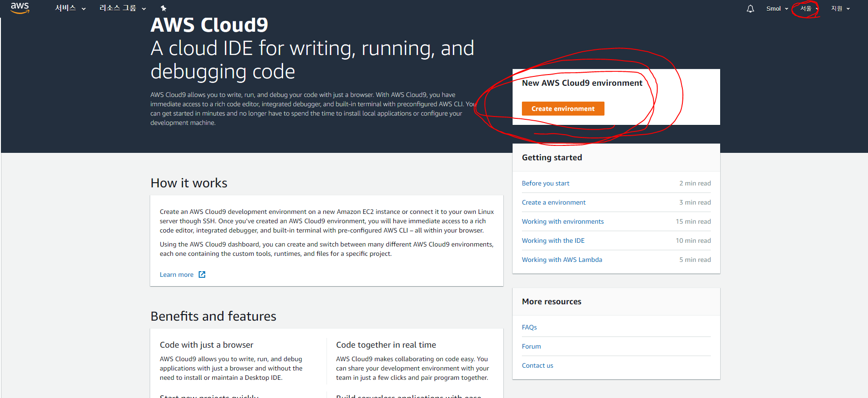Image resolution: width=868 pixels, height=398 pixels.
Task: Open external link icon beside Learn more
Action: [202, 274]
